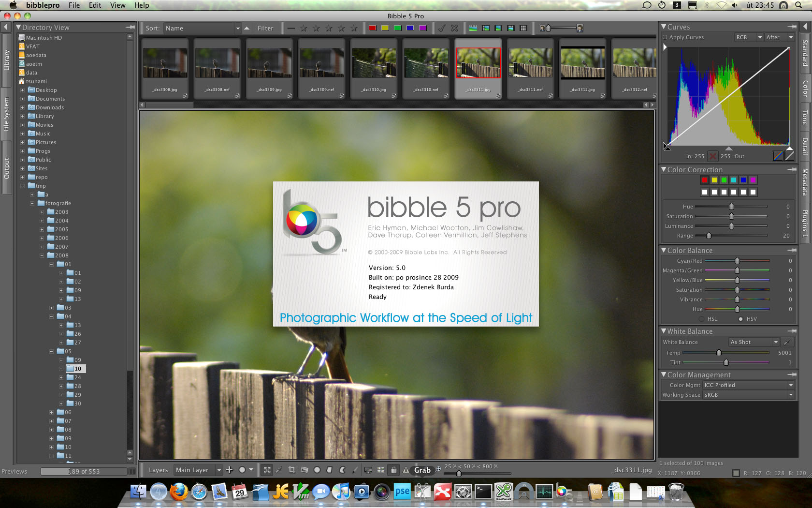Image resolution: width=812 pixels, height=508 pixels.
Task: Open Spotlight search in menu bar
Action: tap(798, 5)
